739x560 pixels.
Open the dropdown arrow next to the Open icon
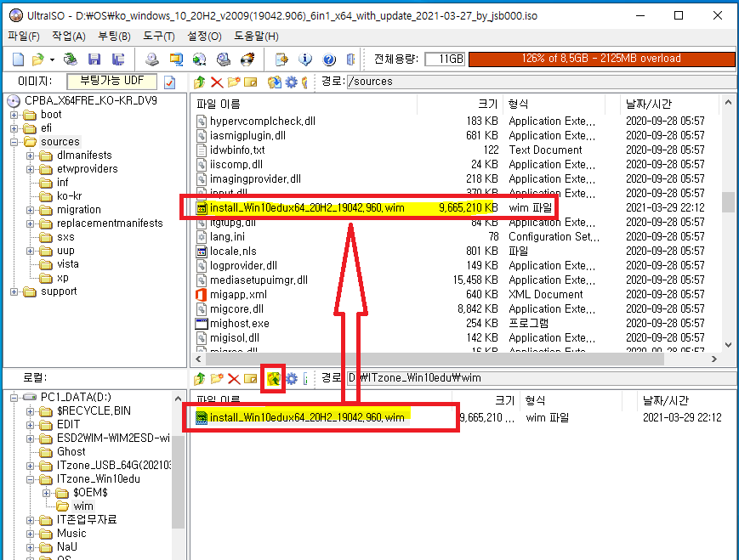[52, 59]
